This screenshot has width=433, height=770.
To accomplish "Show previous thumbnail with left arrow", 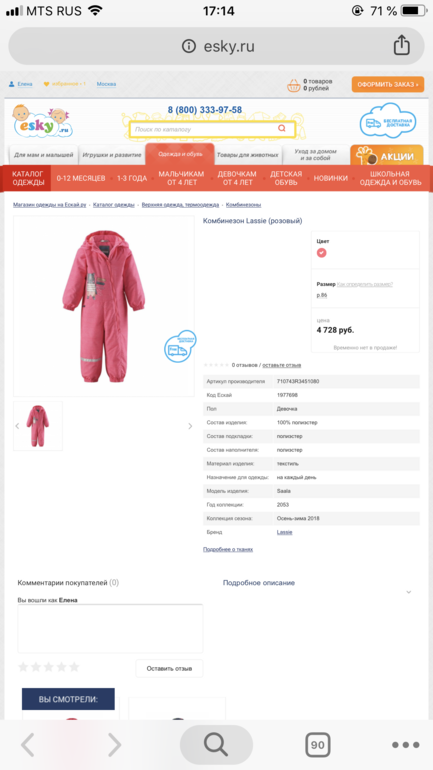I will [17, 426].
